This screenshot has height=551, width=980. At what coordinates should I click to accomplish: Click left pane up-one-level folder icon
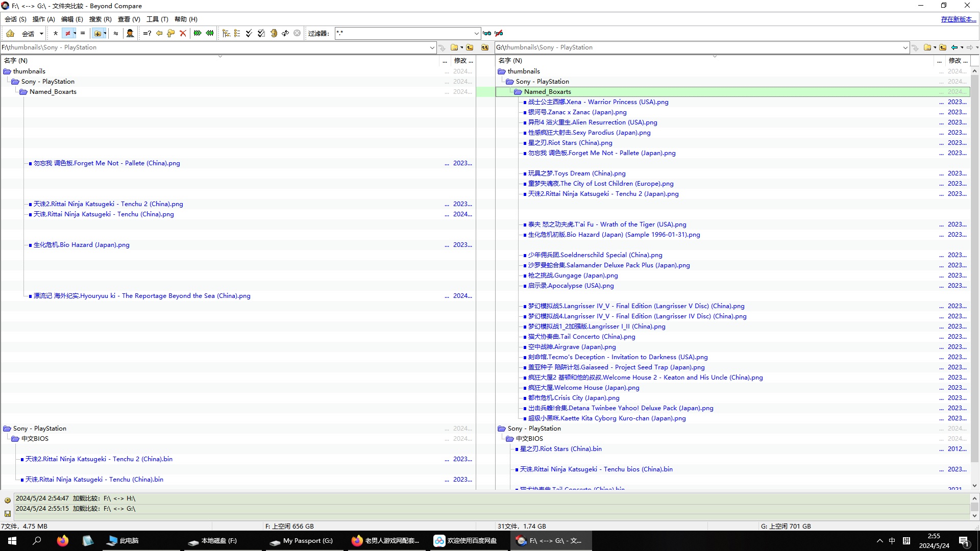[470, 47]
